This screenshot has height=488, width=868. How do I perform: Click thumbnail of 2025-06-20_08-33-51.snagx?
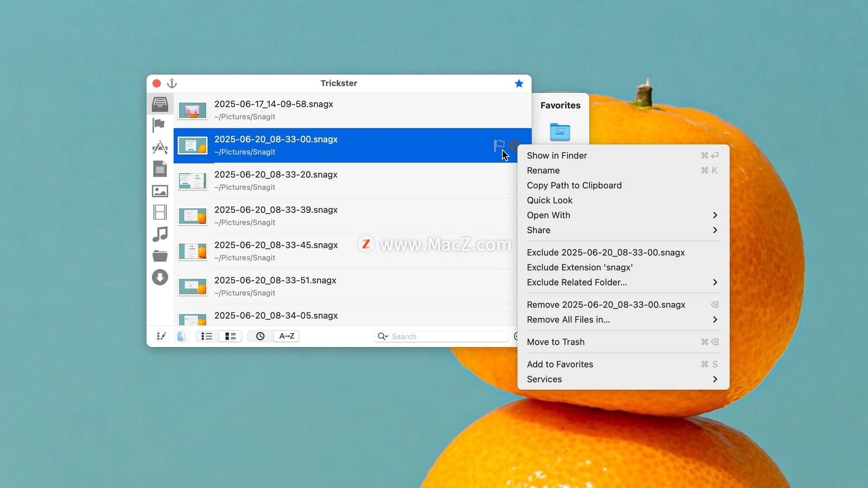pyautogui.click(x=193, y=286)
